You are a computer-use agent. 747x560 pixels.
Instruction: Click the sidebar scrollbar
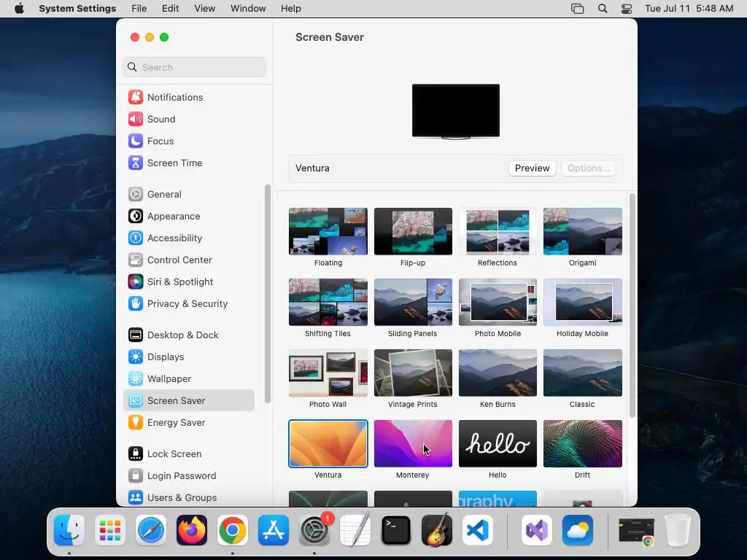(267, 294)
